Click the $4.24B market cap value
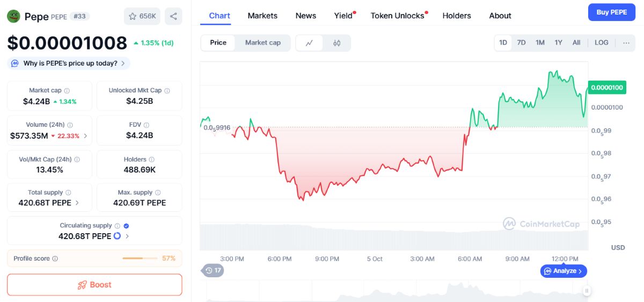 point(36,101)
